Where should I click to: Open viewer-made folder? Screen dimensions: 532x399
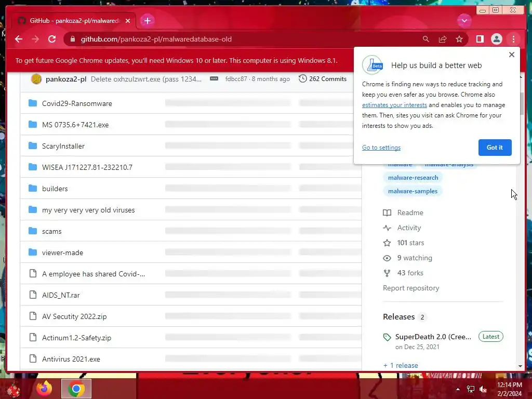[62, 253]
